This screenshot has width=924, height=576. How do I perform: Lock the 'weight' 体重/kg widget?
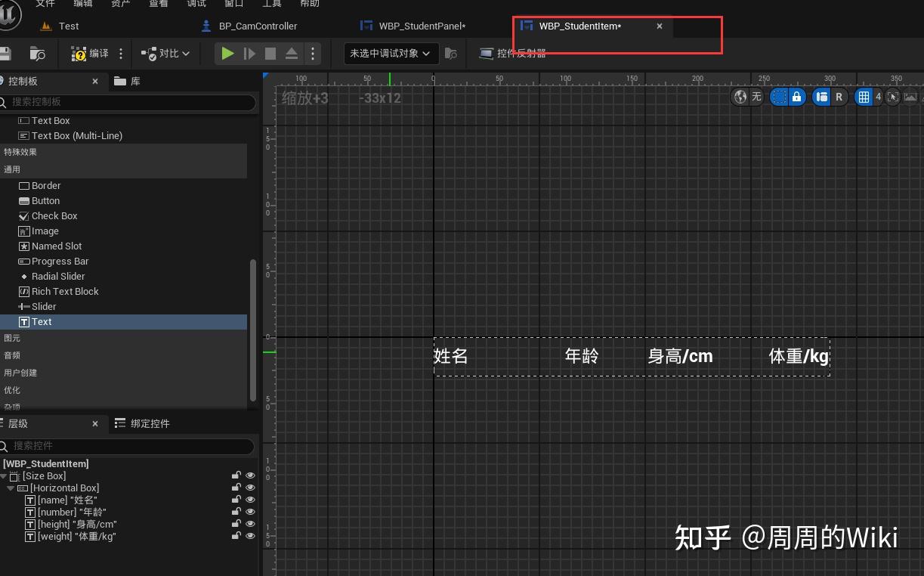(236, 536)
